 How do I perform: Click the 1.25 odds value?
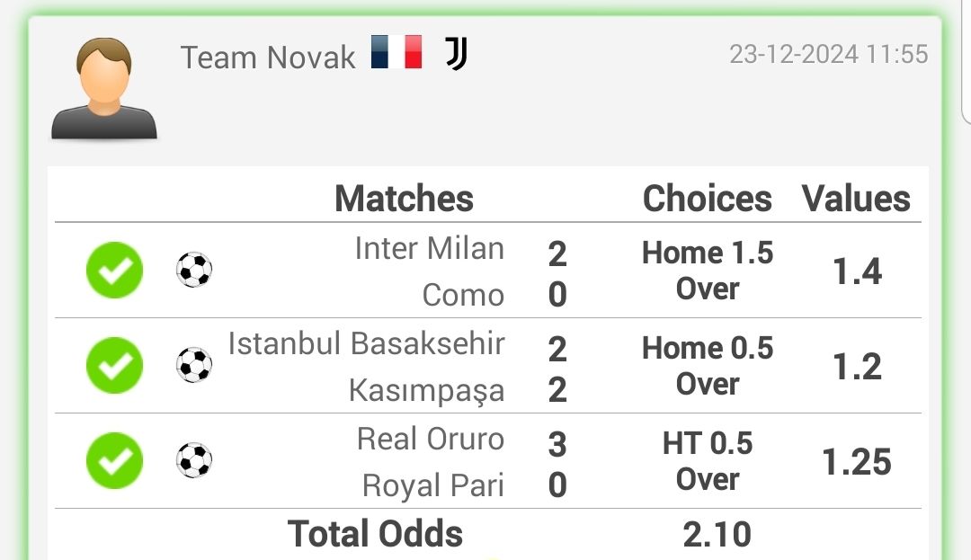point(857,462)
